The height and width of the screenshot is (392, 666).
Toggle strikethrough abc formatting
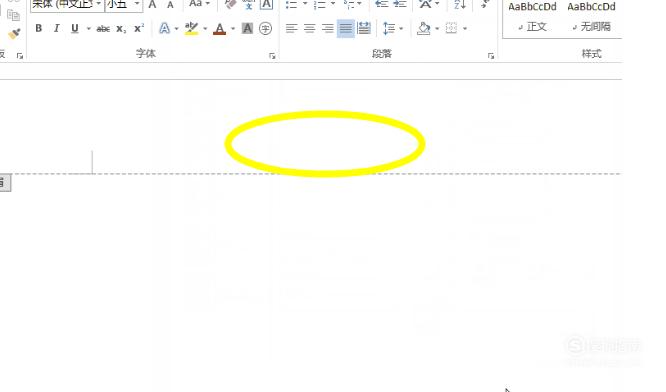coord(103,29)
